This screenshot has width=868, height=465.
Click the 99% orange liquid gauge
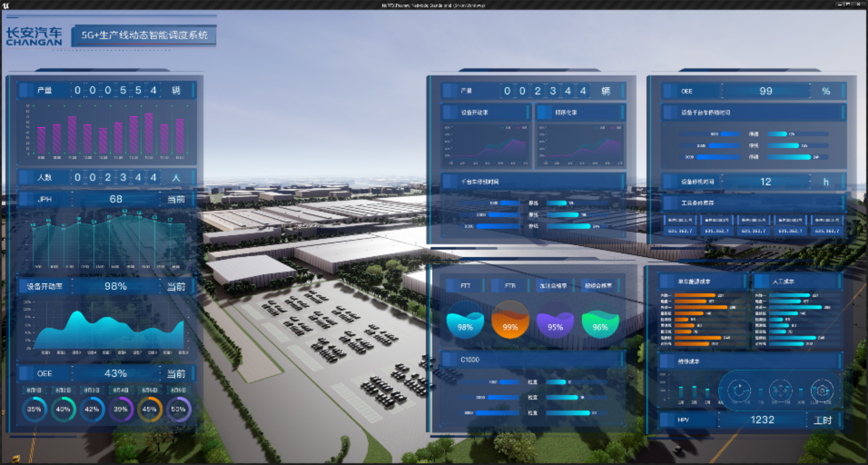click(510, 319)
